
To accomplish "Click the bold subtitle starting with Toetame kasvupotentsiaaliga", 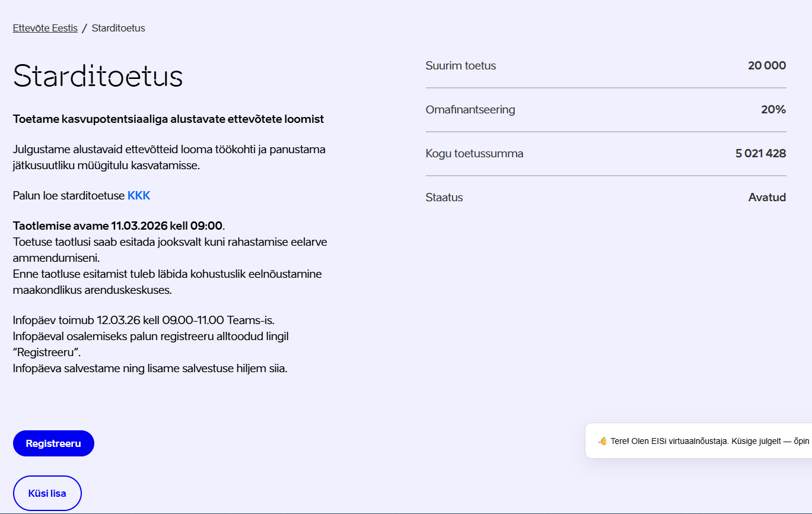I will (168, 119).
